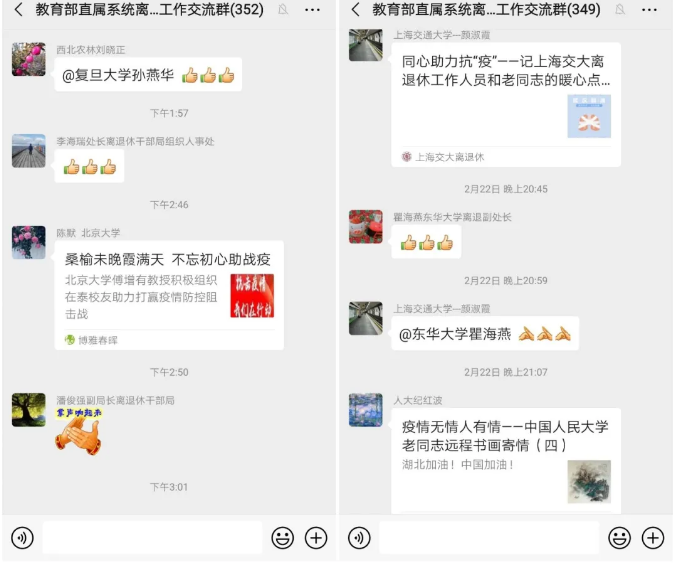Open shared article 桑榆未晚霞满天 不忘初心助战疫

(169, 295)
